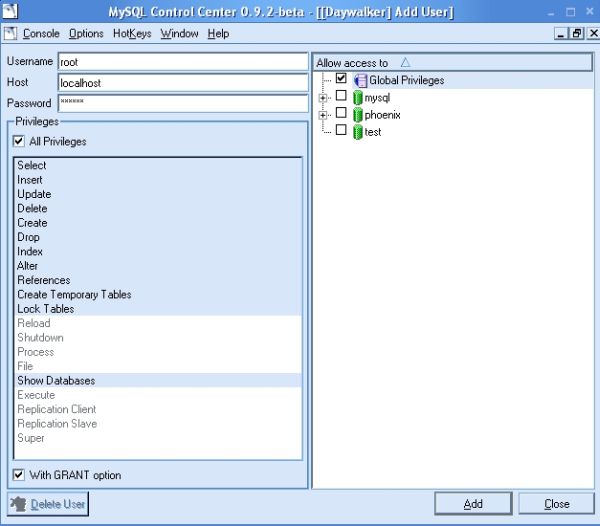600x526 pixels.
Task: Check the test database checkbox
Action: click(x=341, y=130)
